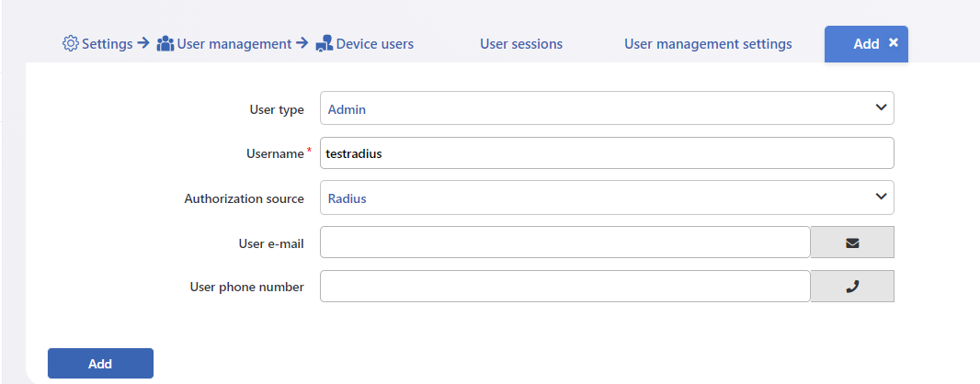Click the envelope icon beside User e-mail
This screenshot has height=384, width=980.
852,243
